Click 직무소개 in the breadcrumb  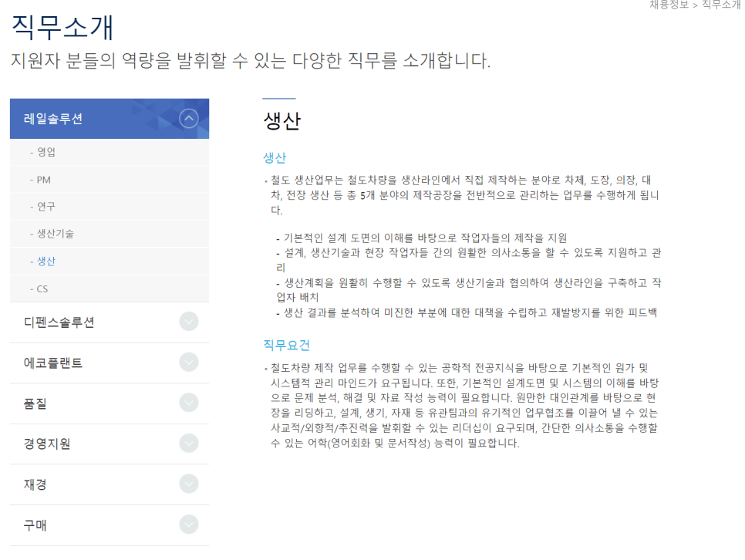(721, 5)
